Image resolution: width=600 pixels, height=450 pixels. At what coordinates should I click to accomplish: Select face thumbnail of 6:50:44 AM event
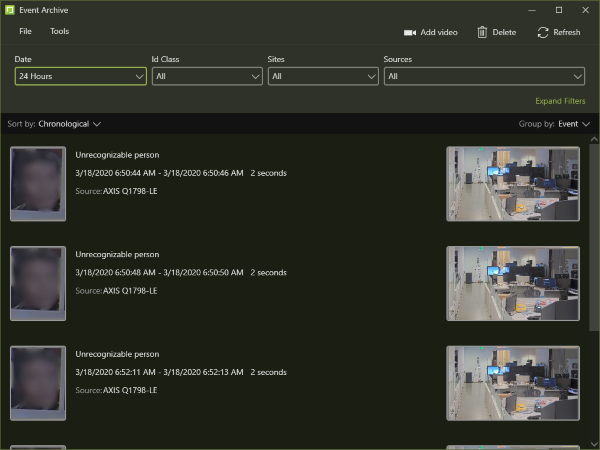click(x=38, y=184)
